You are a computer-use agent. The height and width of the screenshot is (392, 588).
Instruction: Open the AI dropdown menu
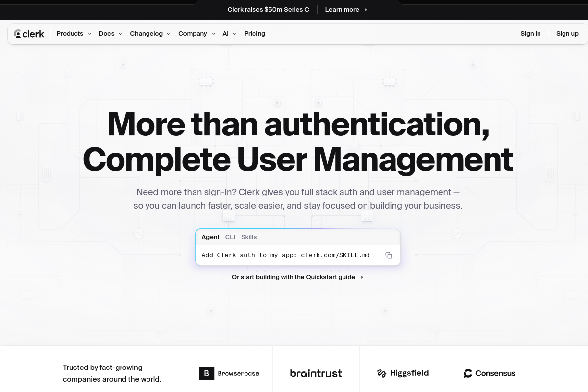tap(230, 34)
